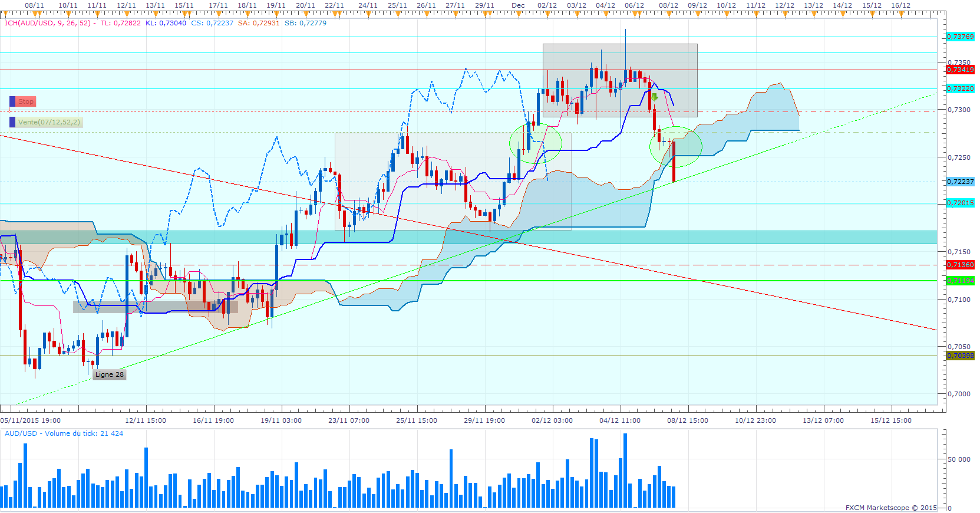Click the red Stop order label
The width and height of the screenshot is (980, 513).
pos(26,101)
